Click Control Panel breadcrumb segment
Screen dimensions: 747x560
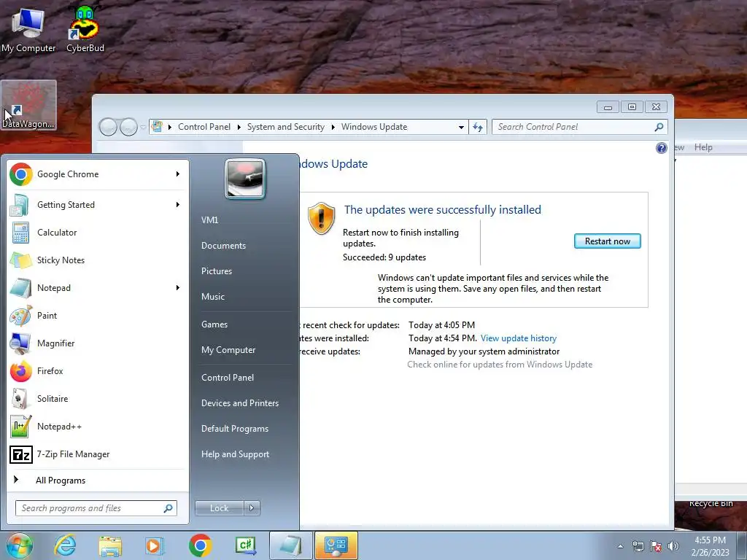tap(204, 127)
